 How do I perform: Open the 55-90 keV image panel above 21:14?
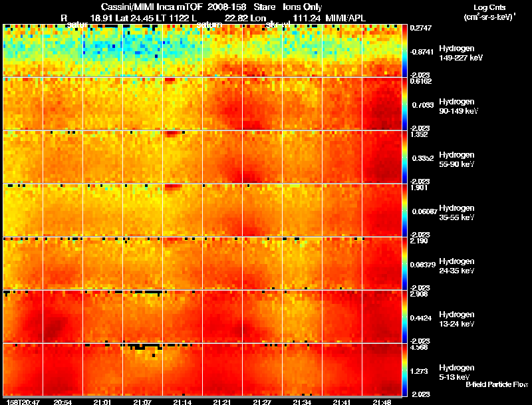(x=182, y=157)
